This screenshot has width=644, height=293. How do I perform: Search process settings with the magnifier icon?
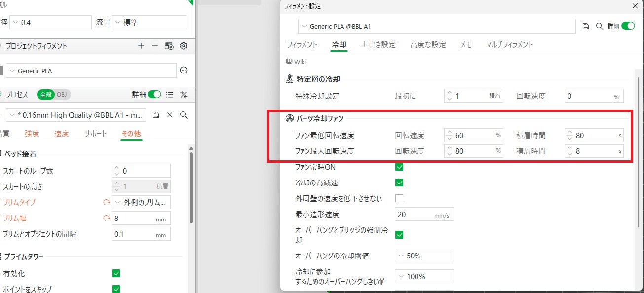(x=184, y=115)
